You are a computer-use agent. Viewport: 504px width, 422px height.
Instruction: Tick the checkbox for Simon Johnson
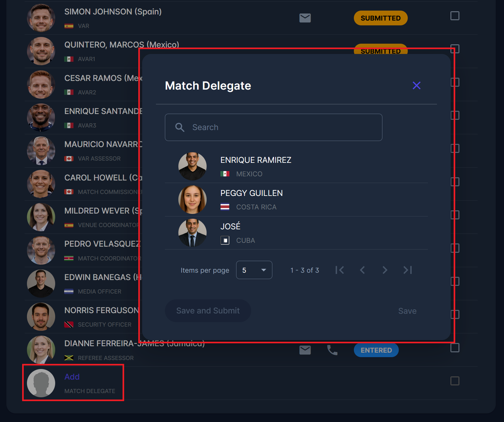pyautogui.click(x=455, y=16)
